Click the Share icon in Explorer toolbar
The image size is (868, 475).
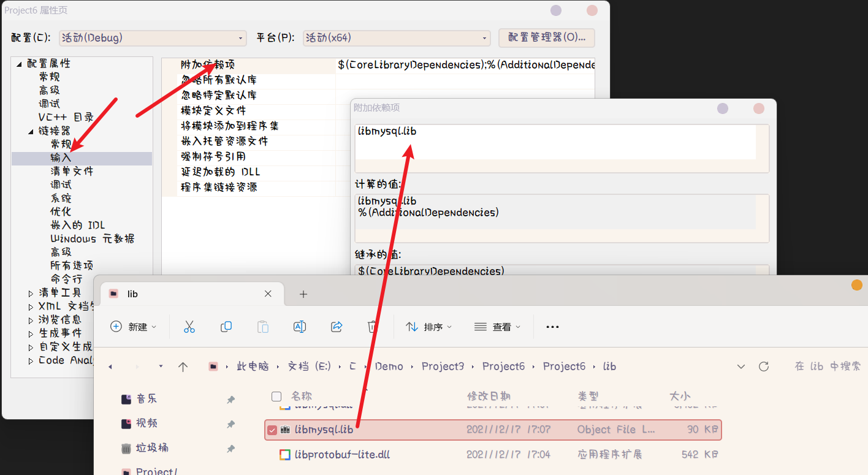(x=336, y=327)
